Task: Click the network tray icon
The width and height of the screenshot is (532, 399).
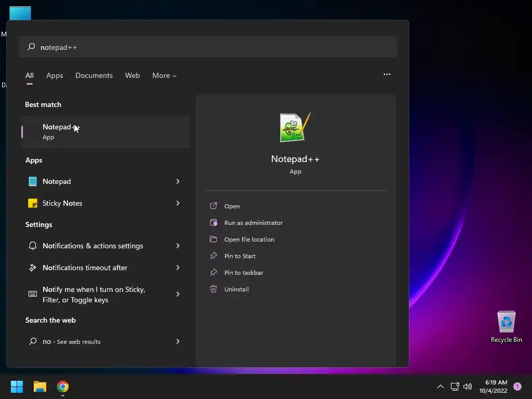Action: point(455,387)
